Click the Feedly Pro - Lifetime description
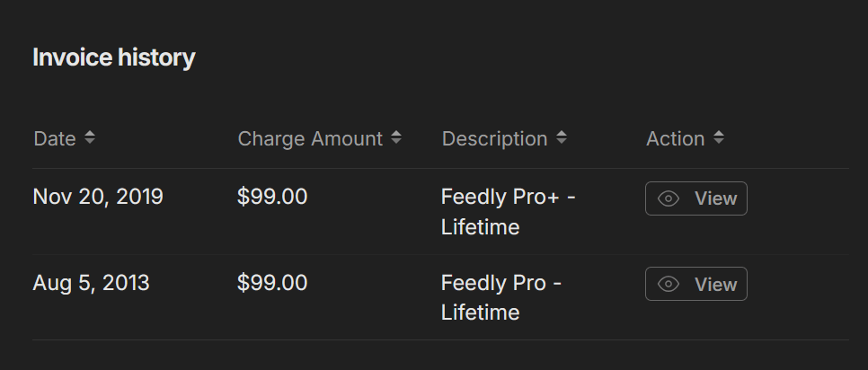This screenshot has width=868, height=370. tap(500, 297)
